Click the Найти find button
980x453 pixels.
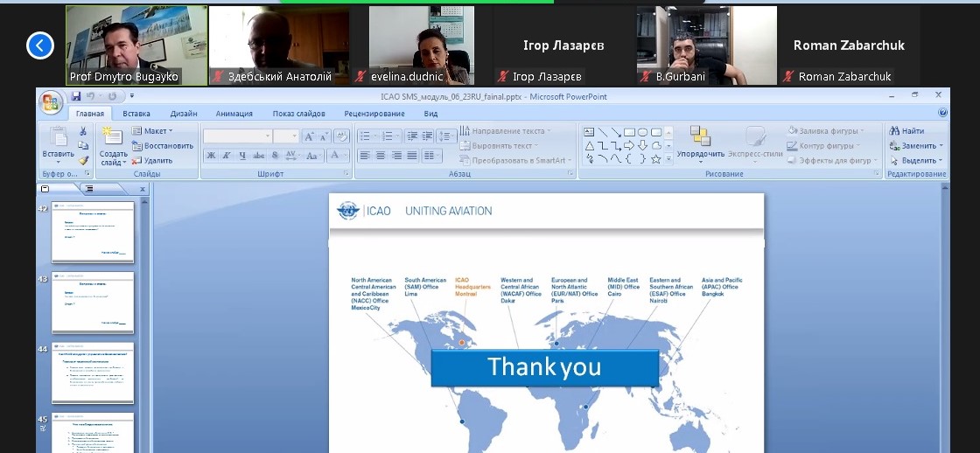(906, 131)
